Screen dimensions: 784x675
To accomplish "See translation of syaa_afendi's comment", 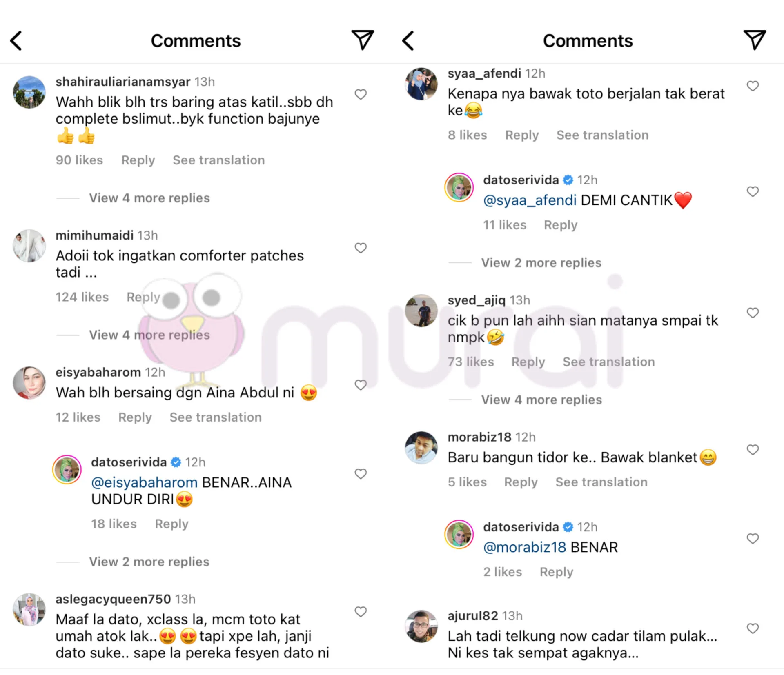I will point(602,135).
